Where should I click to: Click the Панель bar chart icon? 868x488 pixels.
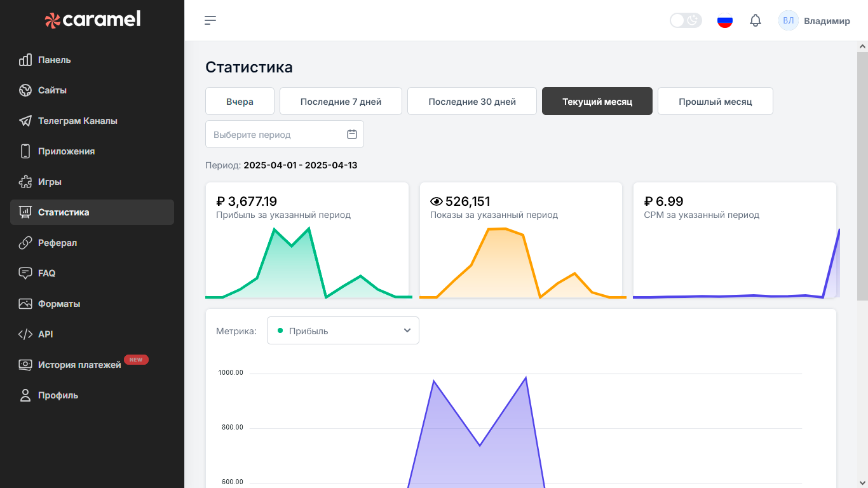pyautogui.click(x=25, y=60)
